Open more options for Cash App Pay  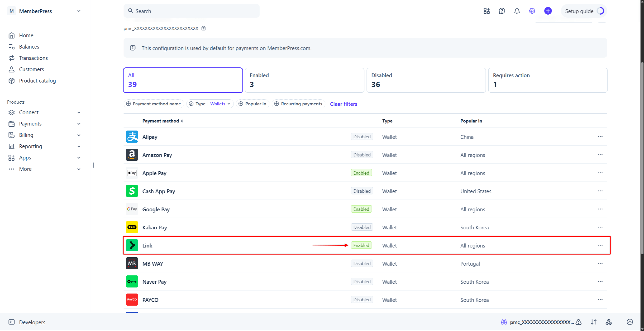600,191
